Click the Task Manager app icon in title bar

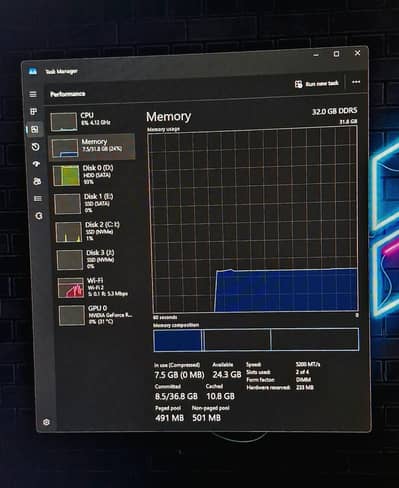[33, 71]
